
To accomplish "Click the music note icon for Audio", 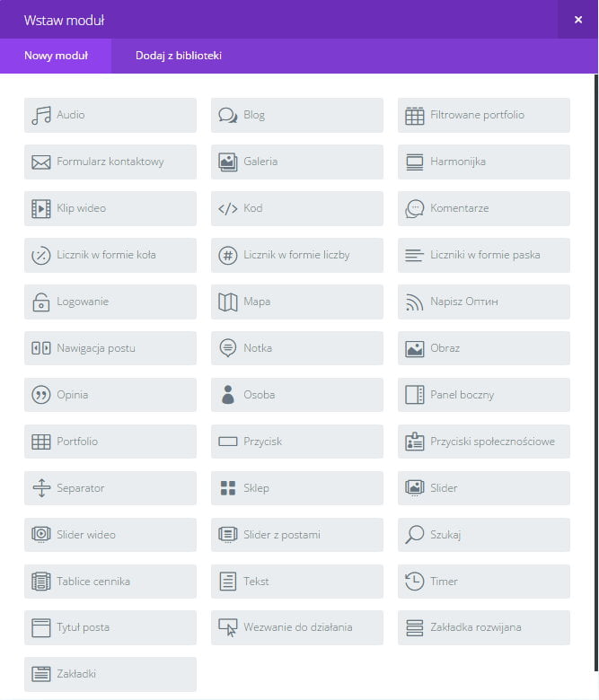I will coord(41,116).
